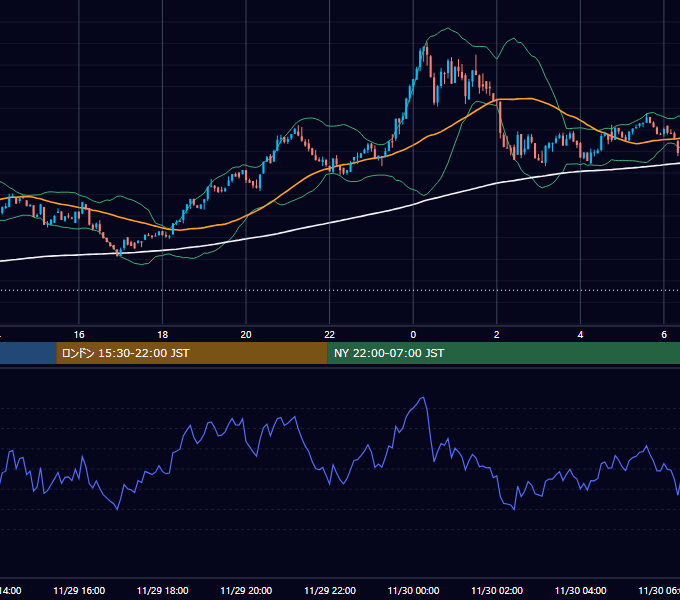Click hour label 16 on the chart axis

[79, 335]
